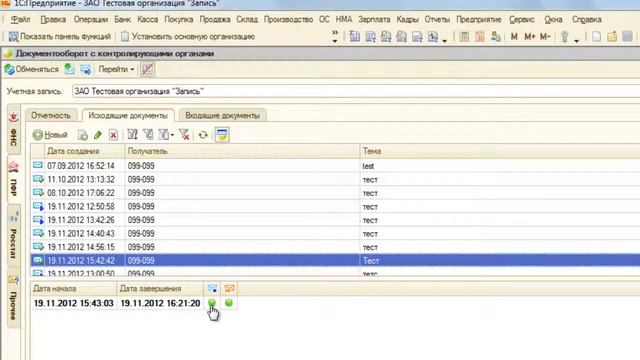The height and width of the screenshot is (360, 640).
Task: Select row dated 07.09.2012 16:52:14
Action: click(336, 166)
